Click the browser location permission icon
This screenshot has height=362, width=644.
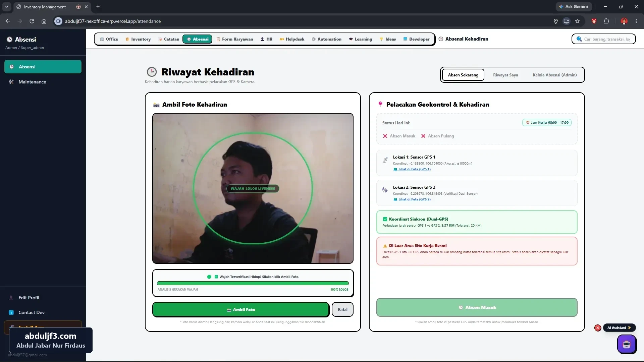click(x=555, y=21)
